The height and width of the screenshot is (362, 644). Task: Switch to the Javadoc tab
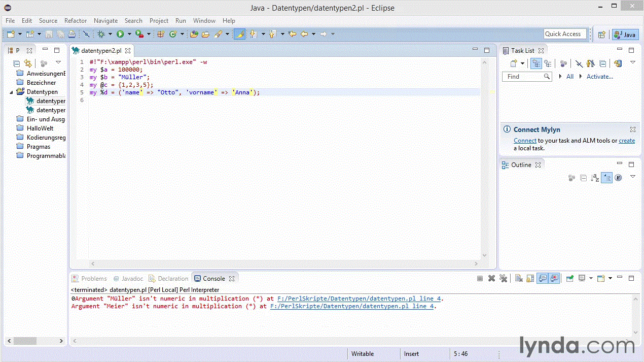[128, 279]
